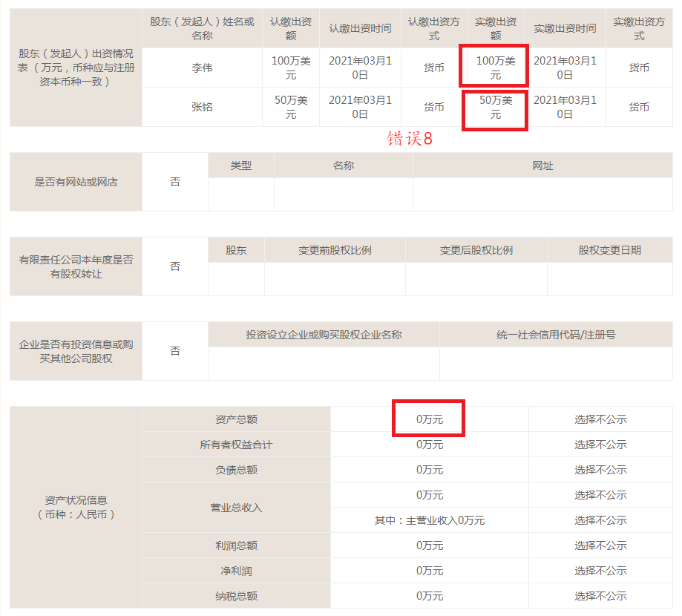Click 李伟's 实缴出资时间 date cell
Viewport: 682px width, 616px height.
tap(565, 68)
